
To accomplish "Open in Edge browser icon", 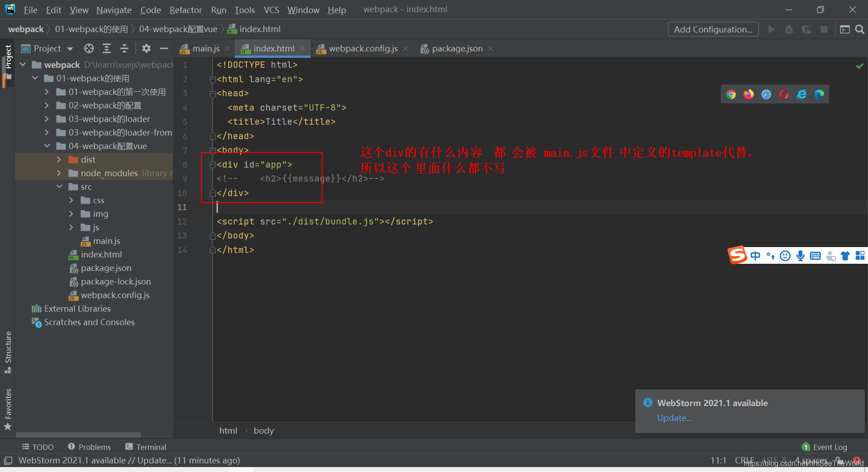I will point(819,94).
